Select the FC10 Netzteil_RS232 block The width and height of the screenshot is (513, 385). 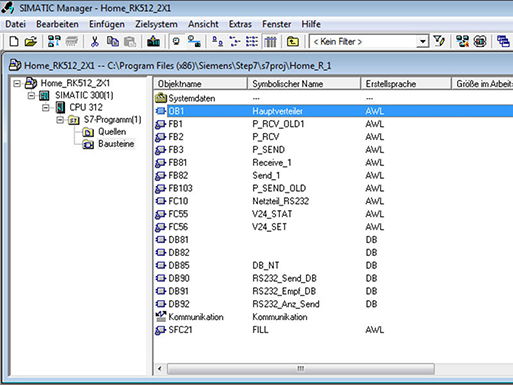(334, 201)
